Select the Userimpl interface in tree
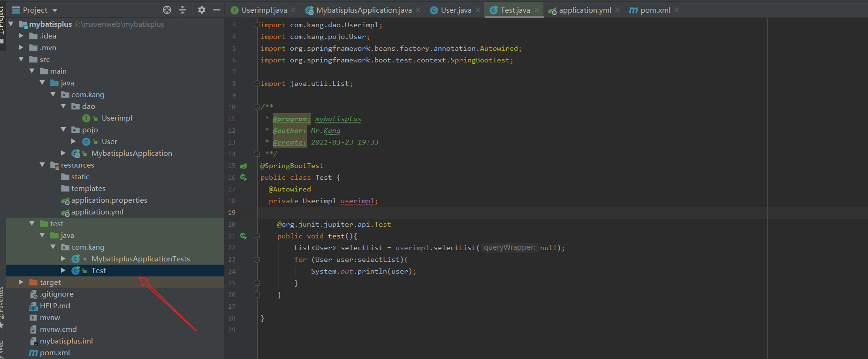868x359 pixels. (x=117, y=118)
